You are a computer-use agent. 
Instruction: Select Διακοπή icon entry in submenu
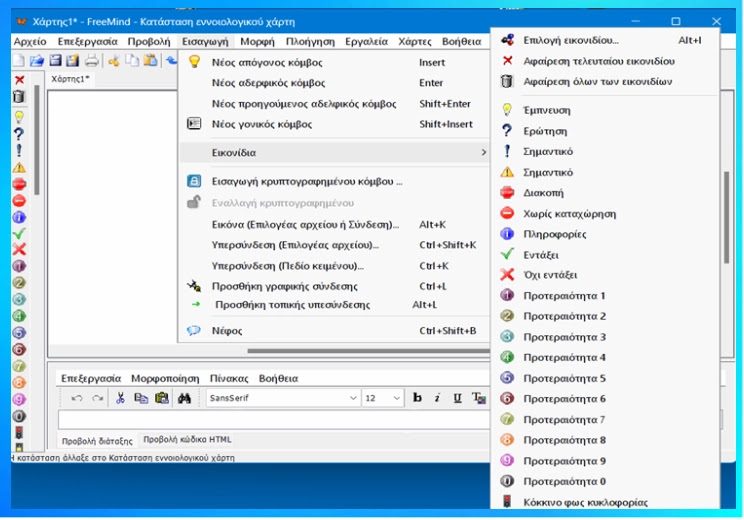[605, 193]
